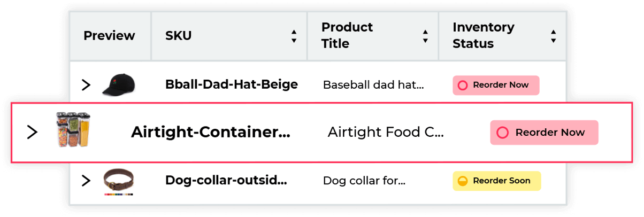Click the Preview column header
This screenshot has height=217, width=644.
(x=110, y=36)
